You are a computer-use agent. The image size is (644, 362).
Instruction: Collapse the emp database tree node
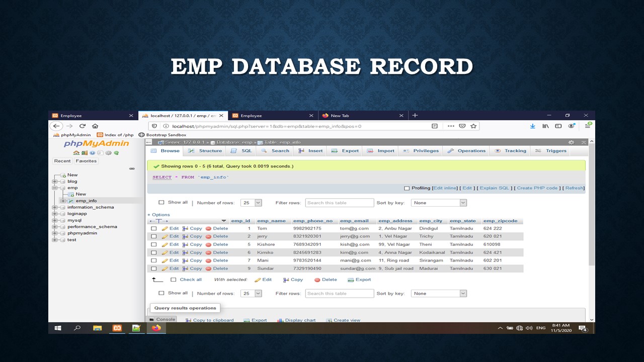(54, 188)
